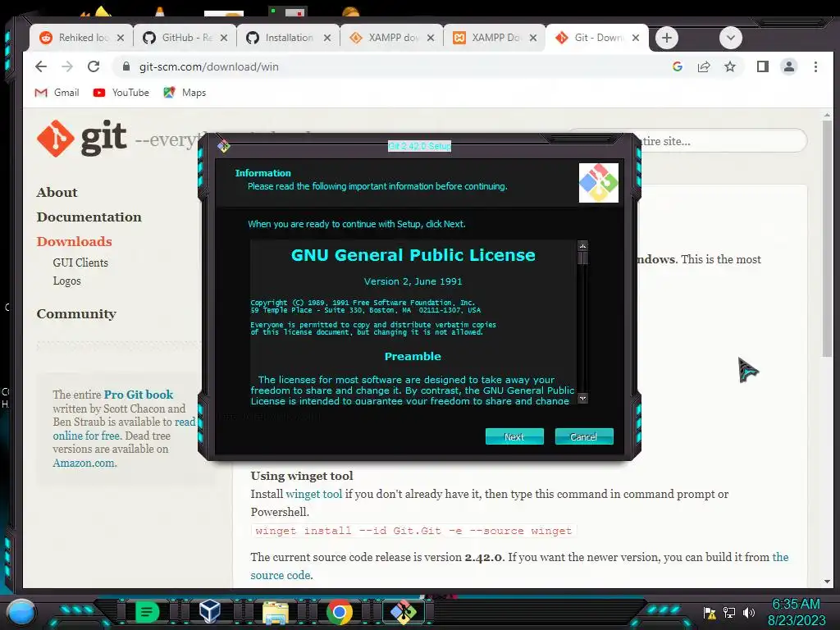Close the Rehiked Reddit tab
Screen dimensions: 840x630
coord(121,38)
